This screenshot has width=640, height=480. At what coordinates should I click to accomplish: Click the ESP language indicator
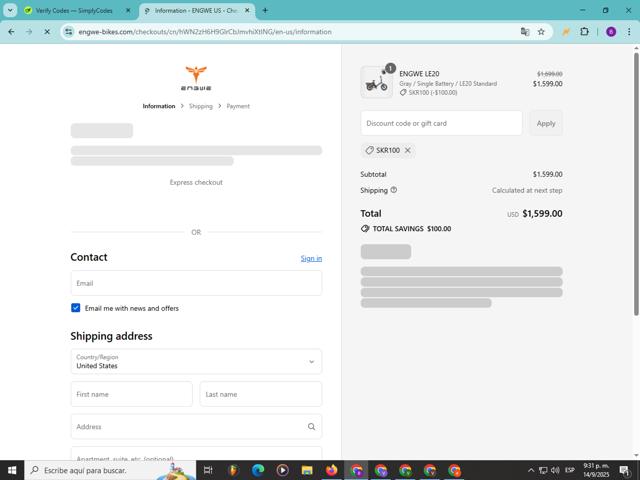569,470
